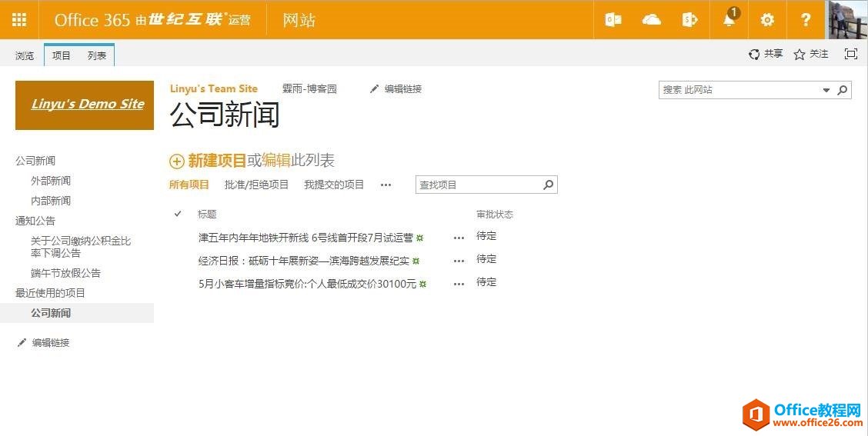Click the 编辑 this list link
Image resolution: width=868 pixels, height=436 pixels.
pyautogui.click(x=276, y=161)
